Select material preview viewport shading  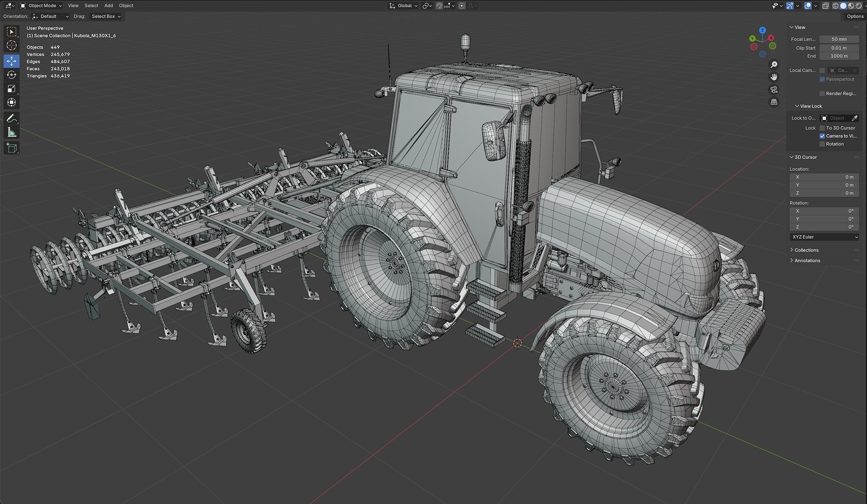point(851,6)
